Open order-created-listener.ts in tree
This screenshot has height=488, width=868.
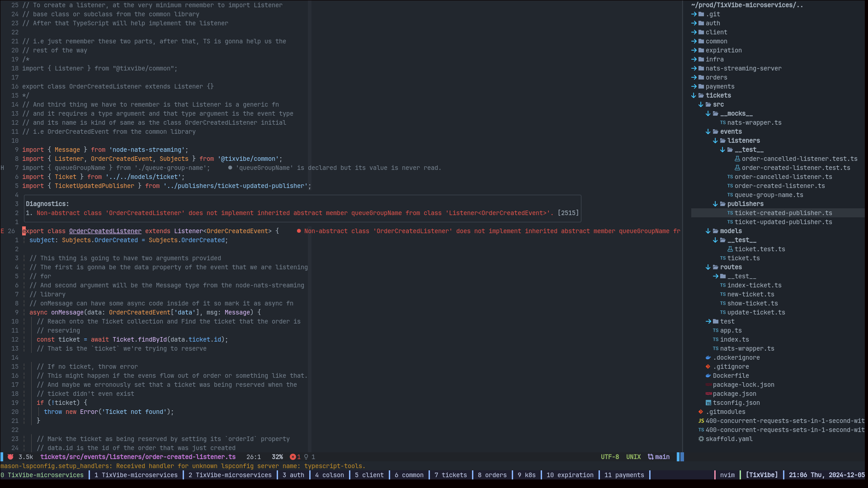click(779, 186)
